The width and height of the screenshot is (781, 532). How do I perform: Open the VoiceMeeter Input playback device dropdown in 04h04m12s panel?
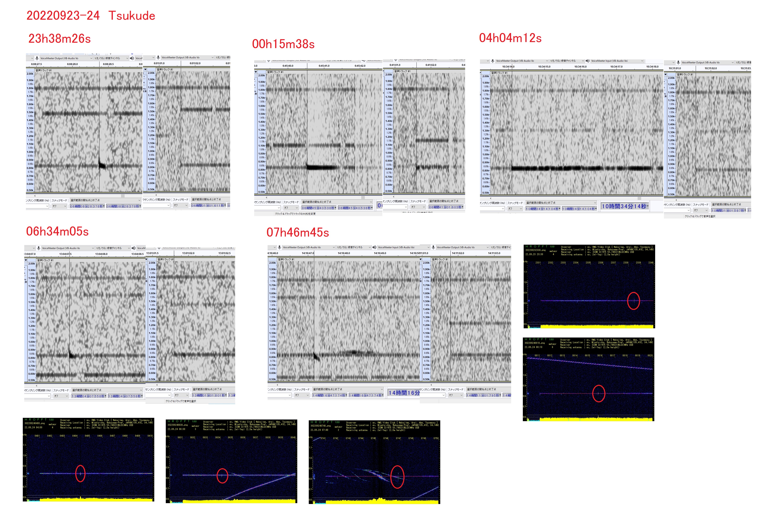pos(642,61)
